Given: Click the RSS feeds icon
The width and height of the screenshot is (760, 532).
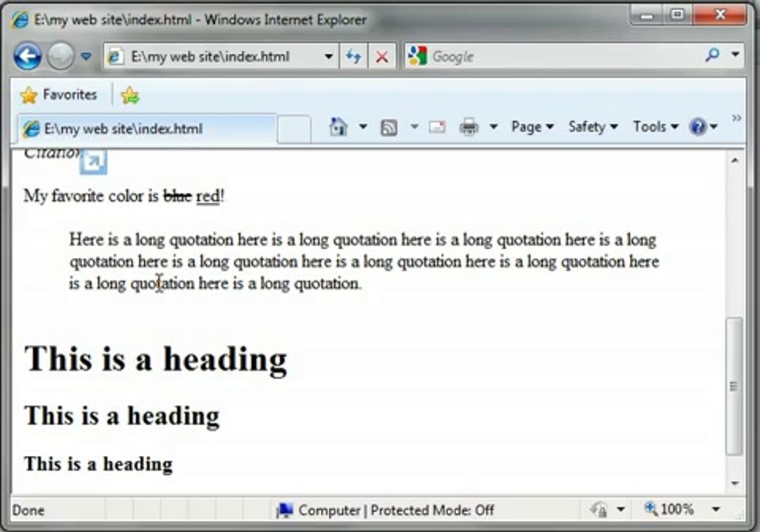Looking at the screenshot, I should point(389,127).
